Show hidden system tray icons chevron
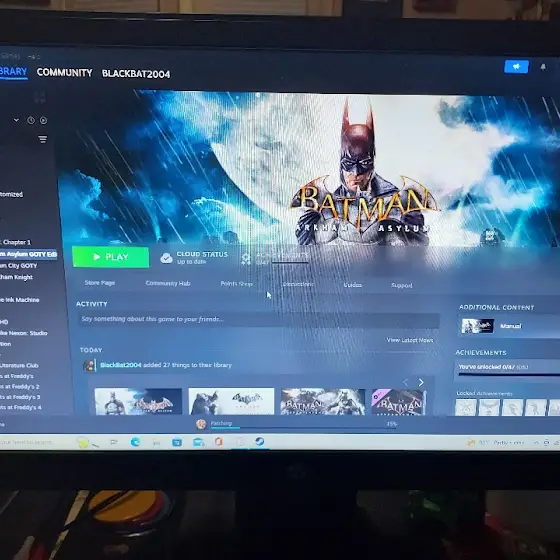This screenshot has height=560, width=560. [x=536, y=442]
